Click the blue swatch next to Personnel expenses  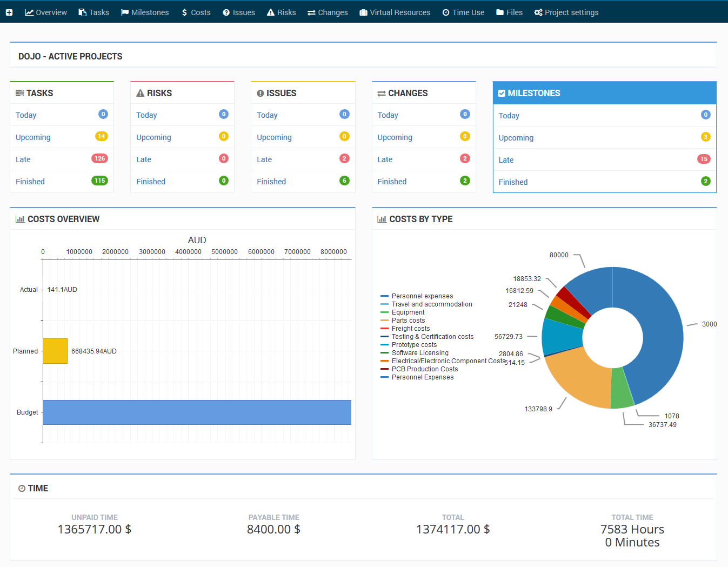coord(384,296)
